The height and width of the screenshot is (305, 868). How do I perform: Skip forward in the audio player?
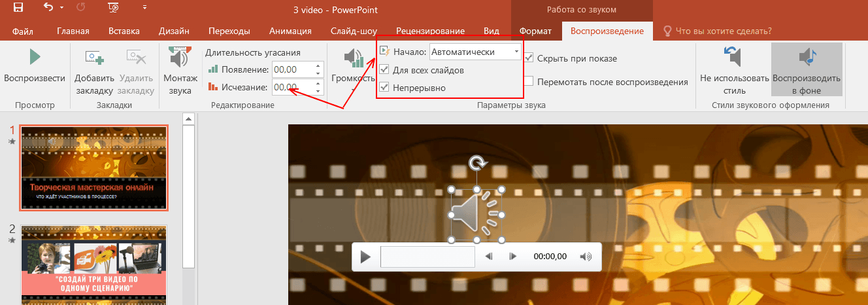[x=513, y=257]
